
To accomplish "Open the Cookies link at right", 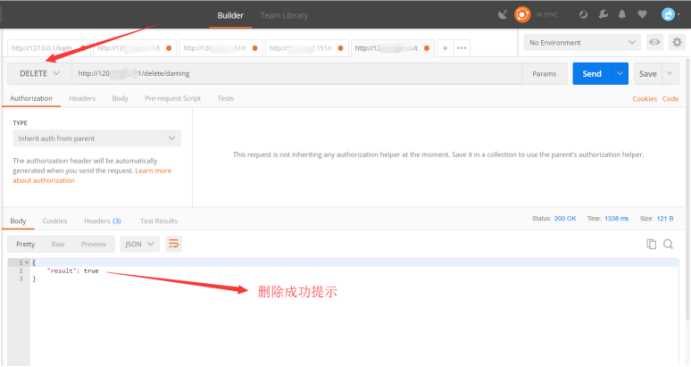I will [x=645, y=99].
